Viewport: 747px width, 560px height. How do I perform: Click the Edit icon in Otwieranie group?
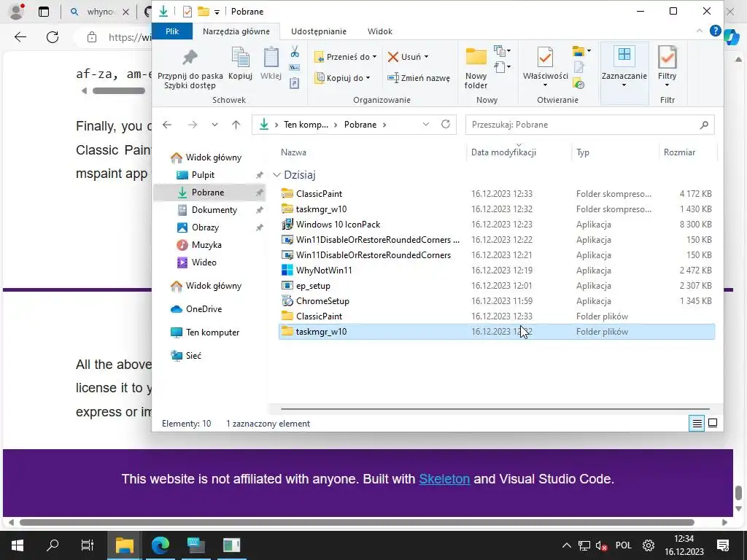pos(578,68)
